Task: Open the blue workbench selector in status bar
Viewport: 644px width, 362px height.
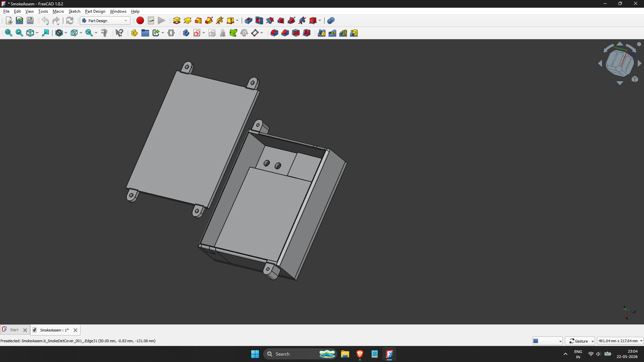Action: 547,341
